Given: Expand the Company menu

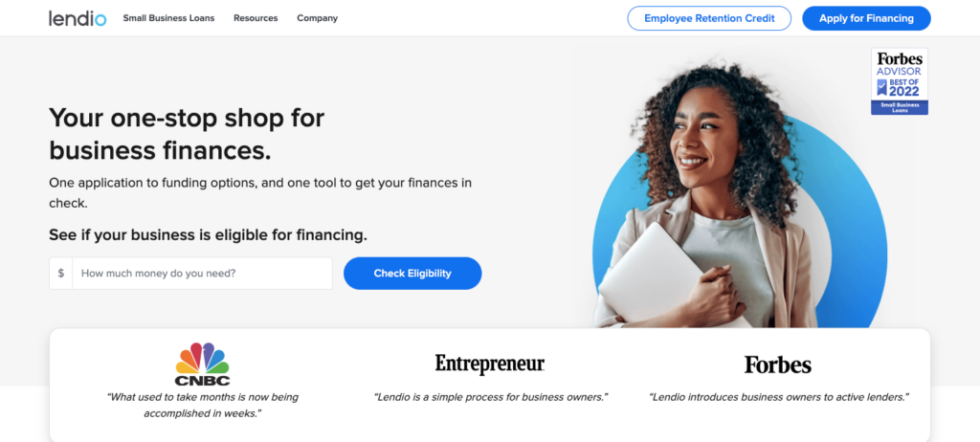Looking at the screenshot, I should (318, 18).
